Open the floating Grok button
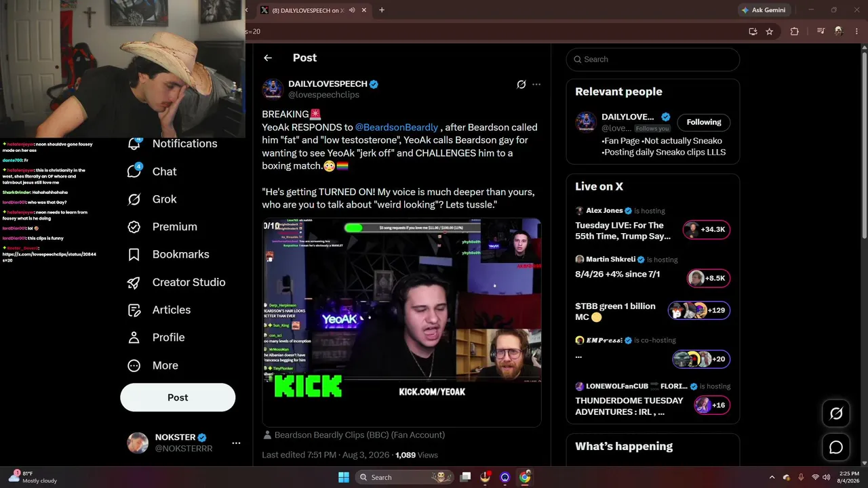Screen dimensions: 868x488 (836, 413)
